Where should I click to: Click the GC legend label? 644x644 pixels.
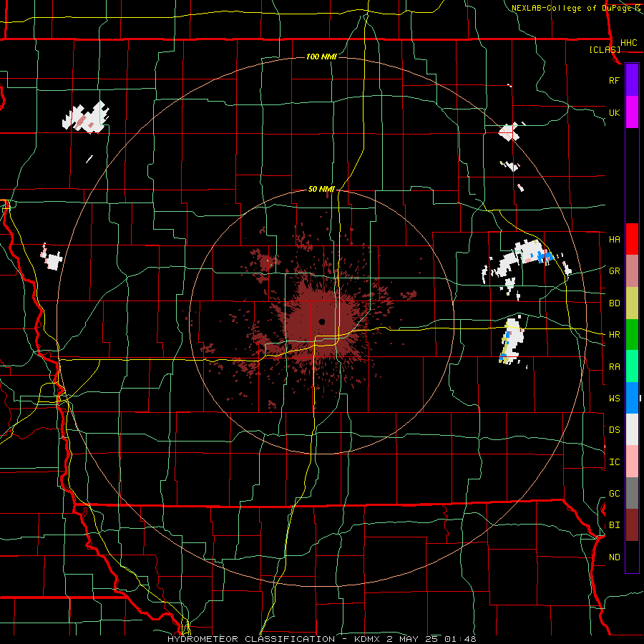point(614,493)
